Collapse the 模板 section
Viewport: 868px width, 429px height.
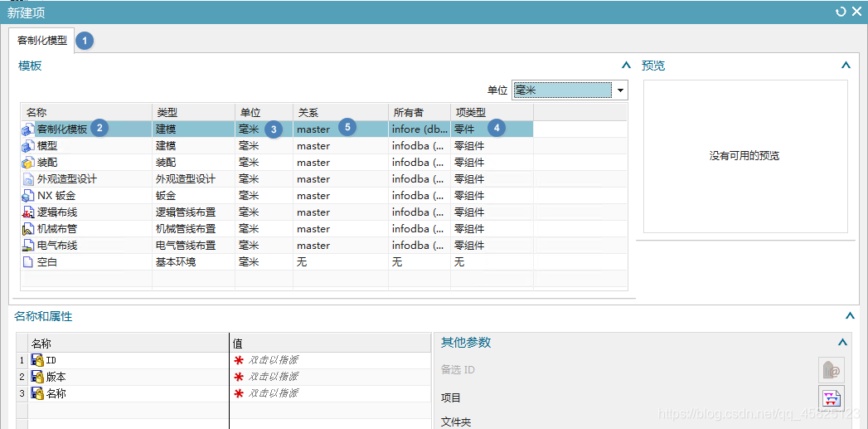626,66
